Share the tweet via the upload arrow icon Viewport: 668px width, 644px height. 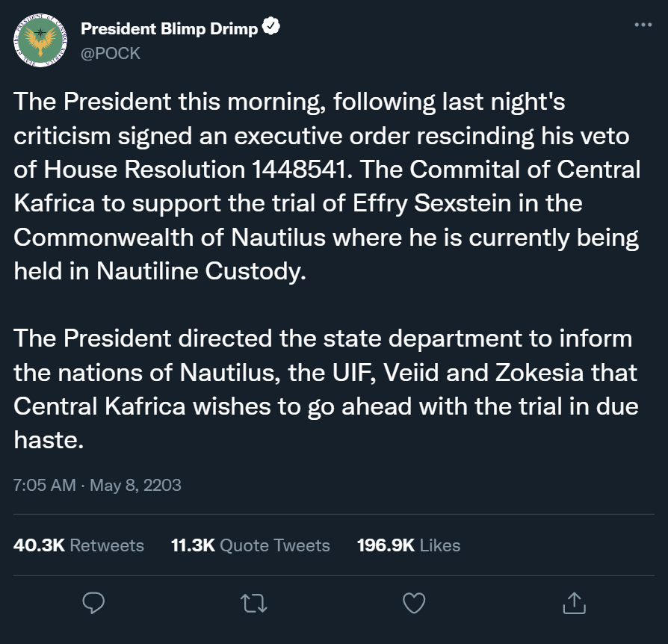[573, 602]
